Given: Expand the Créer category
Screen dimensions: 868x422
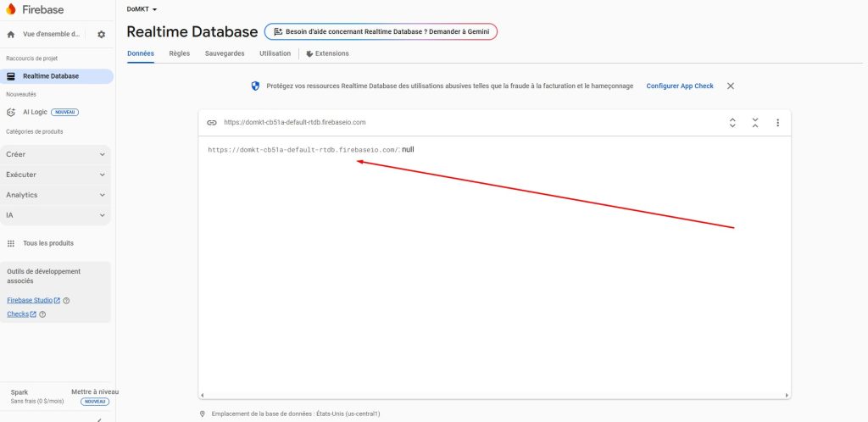Looking at the screenshot, I should tap(55, 154).
